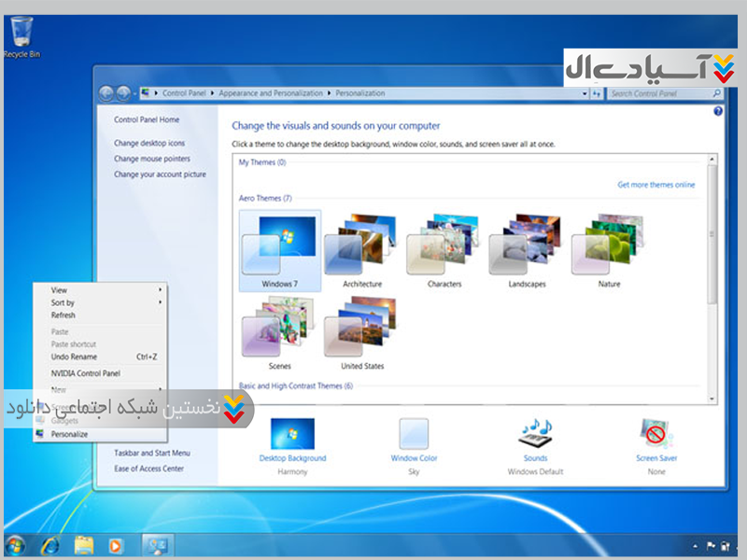747x560 pixels.
Task: Open the Desktop Background settings icon
Action: (292, 435)
